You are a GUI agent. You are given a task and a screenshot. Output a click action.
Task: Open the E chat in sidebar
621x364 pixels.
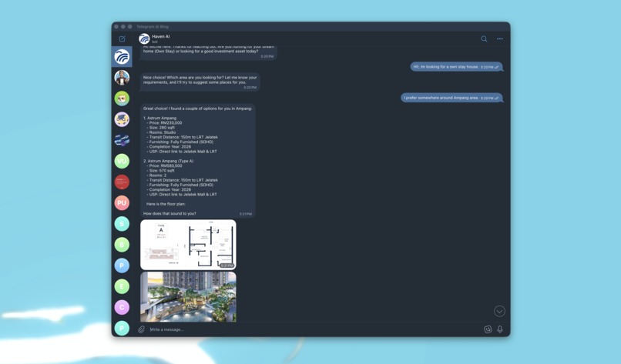[122, 286]
